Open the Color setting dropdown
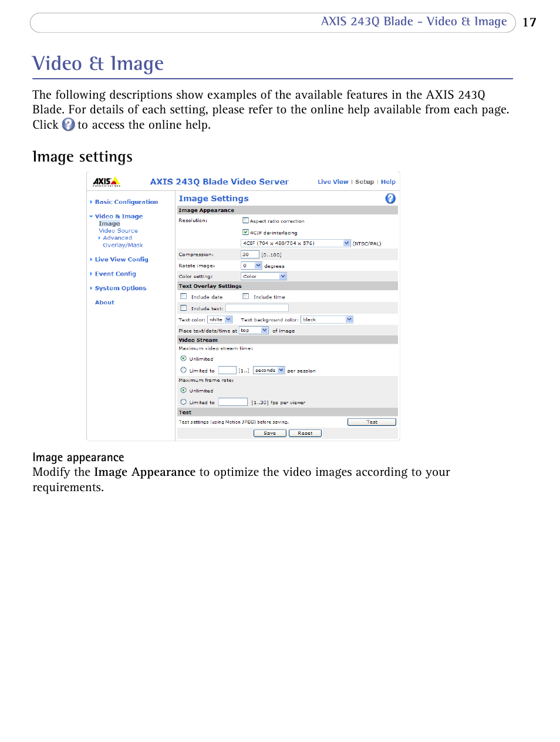560x742 pixels. (x=264, y=276)
